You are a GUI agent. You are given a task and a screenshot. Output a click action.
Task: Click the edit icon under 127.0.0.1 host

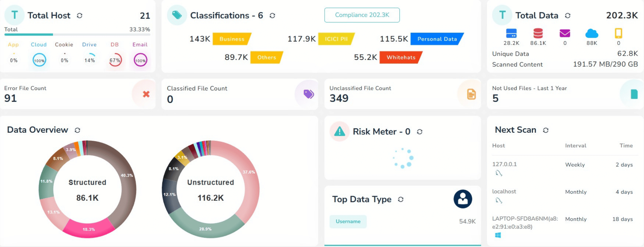tap(499, 173)
